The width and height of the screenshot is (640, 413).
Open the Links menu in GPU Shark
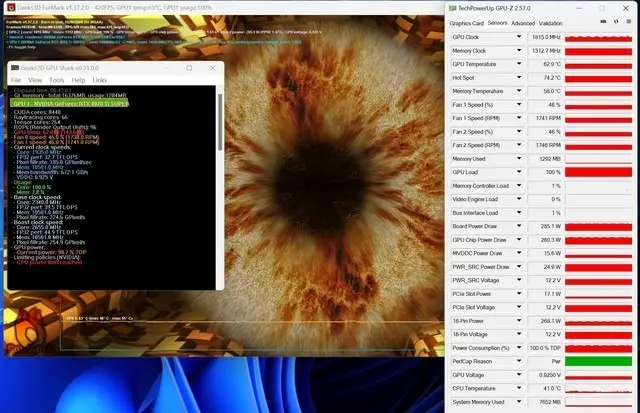pos(99,80)
